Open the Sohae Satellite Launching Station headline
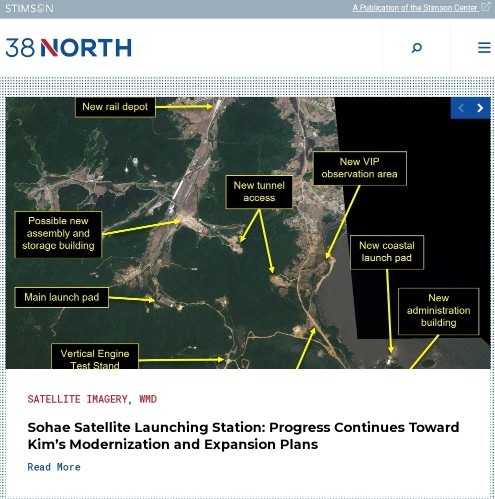The width and height of the screenshot is (495, 499). (x=243, y=436)
